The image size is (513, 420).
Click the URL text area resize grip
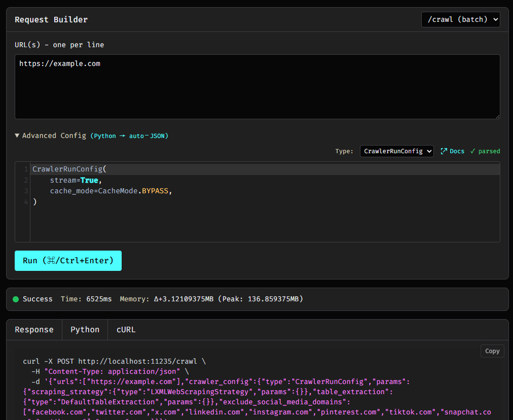(x=497, y=116)
